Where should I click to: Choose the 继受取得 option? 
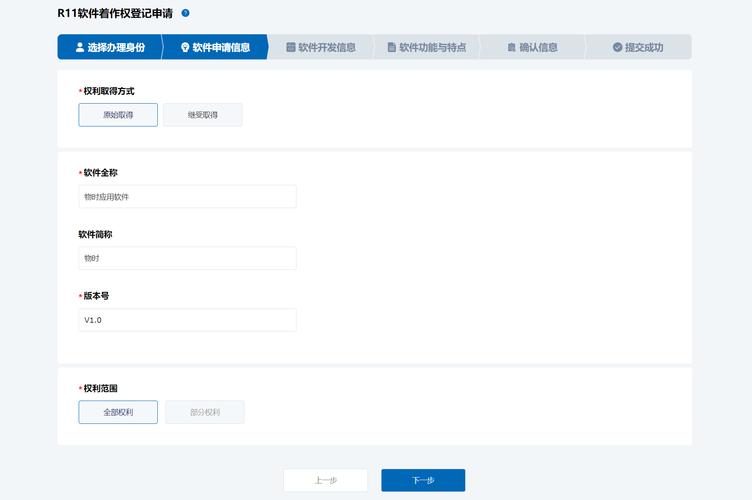pos(202,115)
